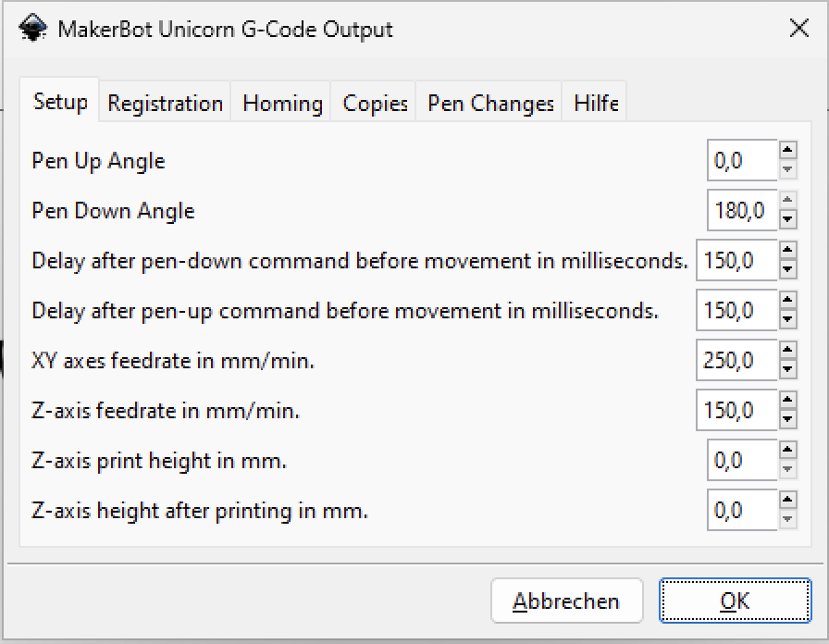Decrease the Z-axis feedrate
The image size is (829, 644).
point(788,418)
